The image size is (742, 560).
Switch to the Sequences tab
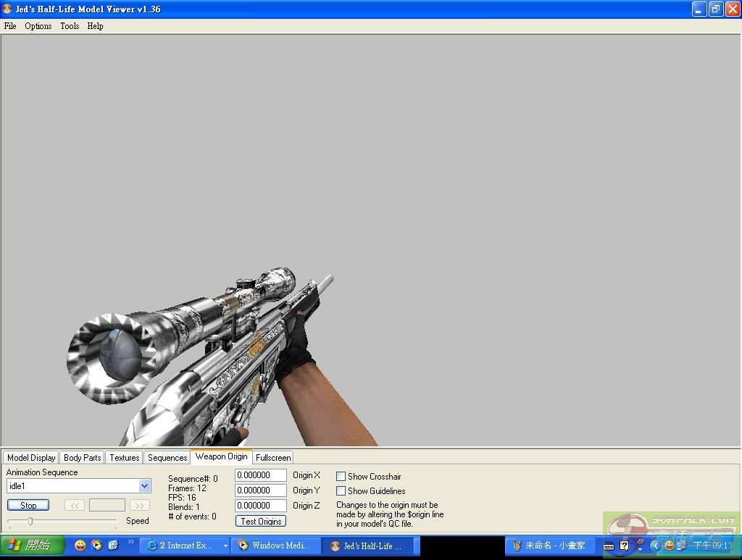point(167,457)
